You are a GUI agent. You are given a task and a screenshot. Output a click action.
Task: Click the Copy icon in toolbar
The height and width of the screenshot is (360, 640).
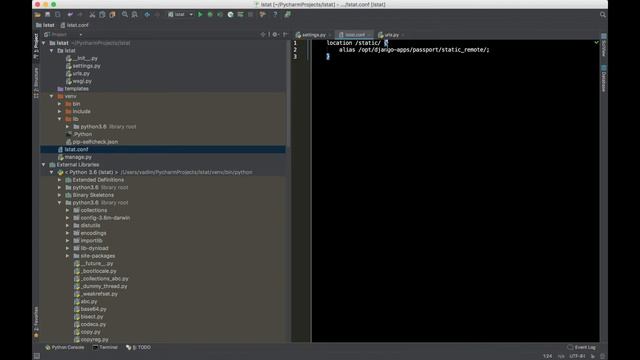click(x=102, y=14)
